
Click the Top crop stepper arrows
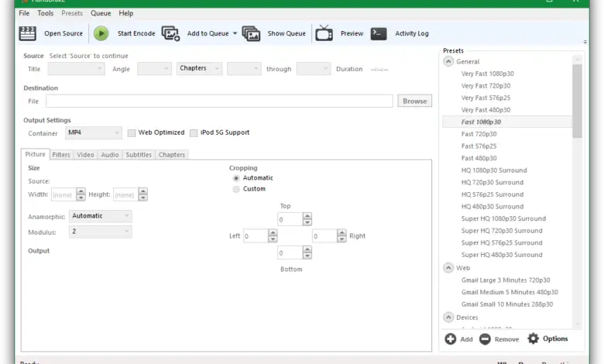tap(307, 219)
